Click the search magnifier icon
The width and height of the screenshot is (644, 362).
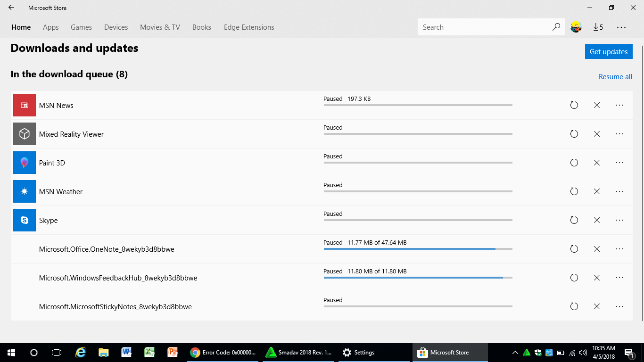tap(556, 27)
